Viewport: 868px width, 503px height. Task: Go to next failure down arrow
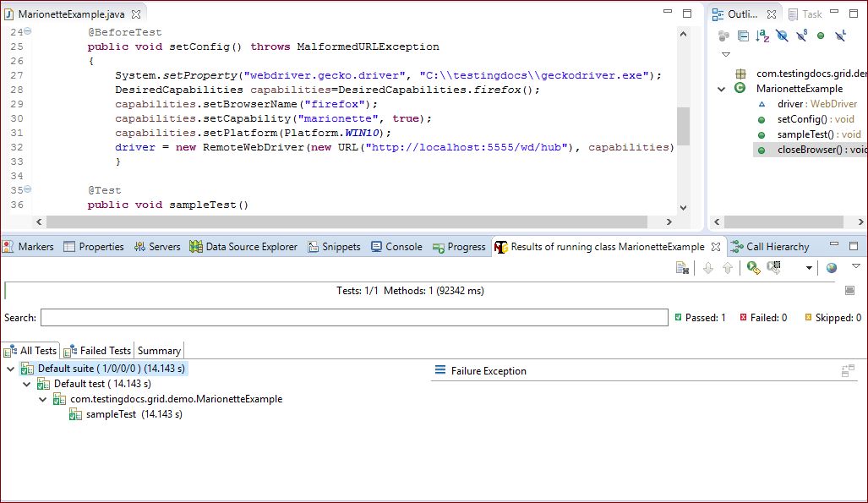(708, 268)
